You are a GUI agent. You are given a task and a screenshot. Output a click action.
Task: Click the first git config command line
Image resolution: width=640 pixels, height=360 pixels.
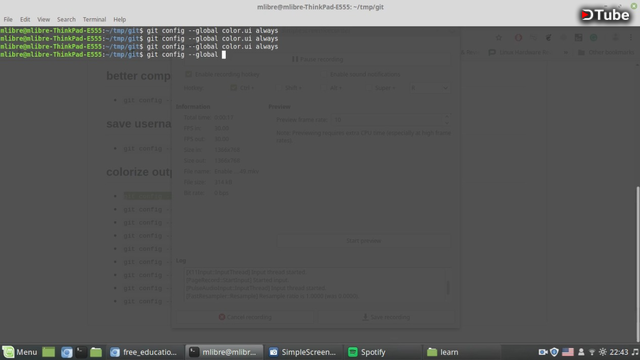[x=139, y=31]
